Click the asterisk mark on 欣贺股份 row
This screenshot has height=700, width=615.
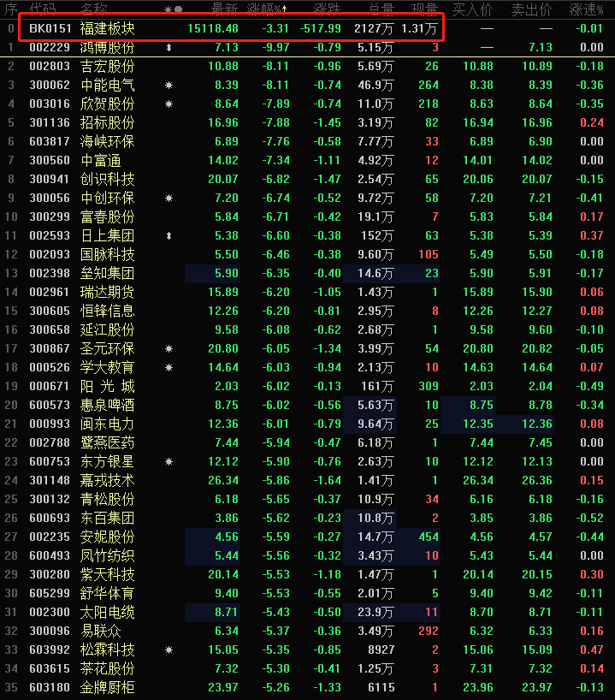point(169,104)
